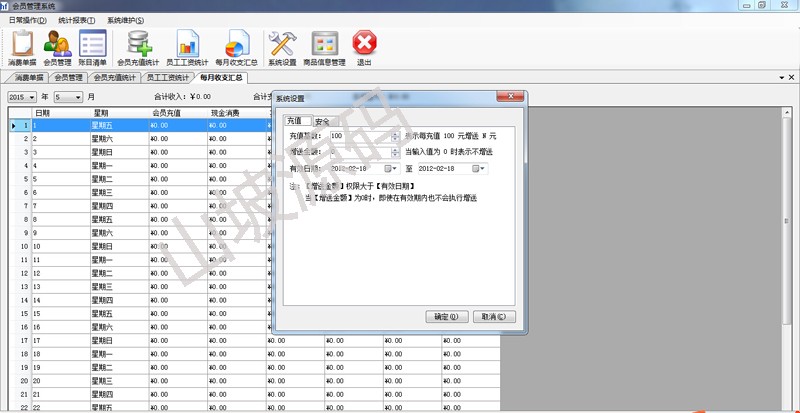The width and height of the screenshot is (800, 413).
Task: Open the 统计报表 menu
Action: pyautogui.click(x=77, y=20)
